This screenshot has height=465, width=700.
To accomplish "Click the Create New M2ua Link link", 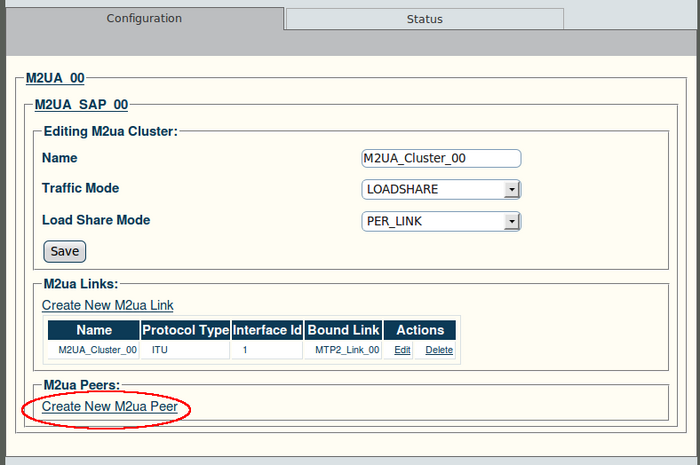I will click(x=108, y=305).
